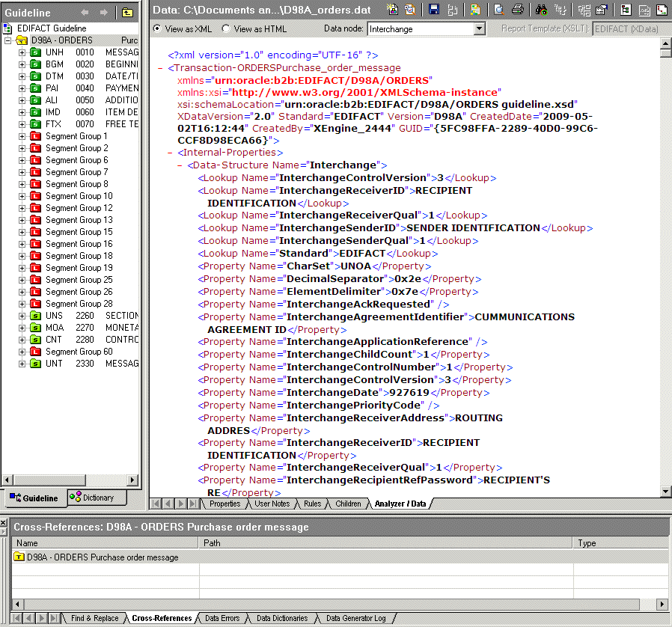Select the View as XML radio button

coord(157,28)
